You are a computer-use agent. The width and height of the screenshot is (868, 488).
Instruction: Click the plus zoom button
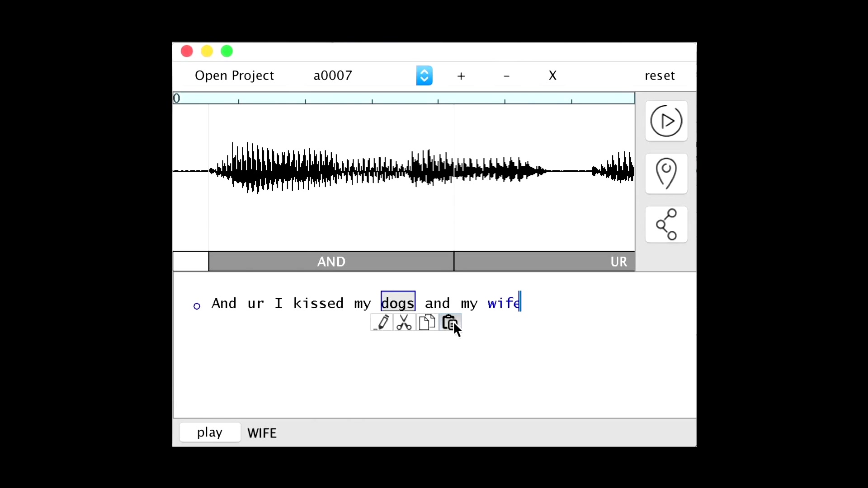461,76
